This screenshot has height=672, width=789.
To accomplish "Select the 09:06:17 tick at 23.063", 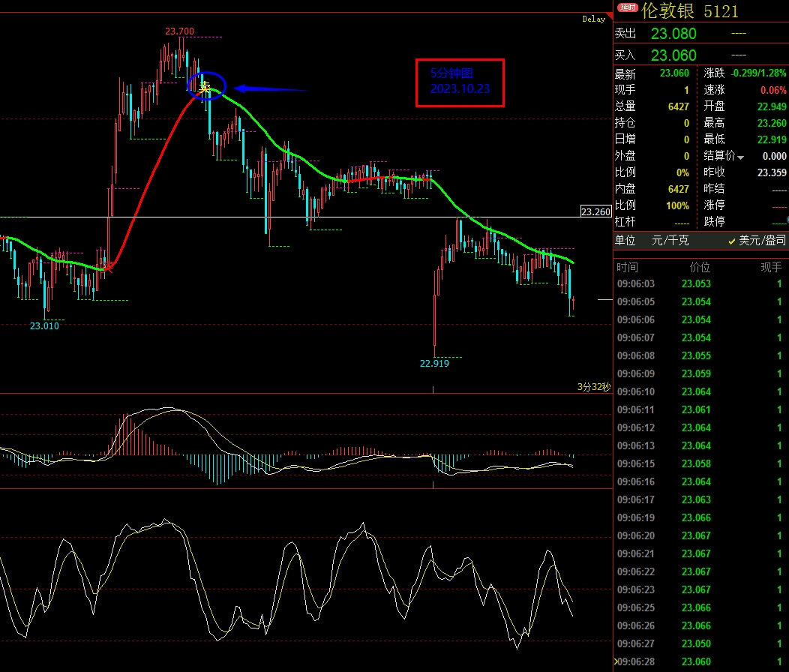I will [700, 499].
